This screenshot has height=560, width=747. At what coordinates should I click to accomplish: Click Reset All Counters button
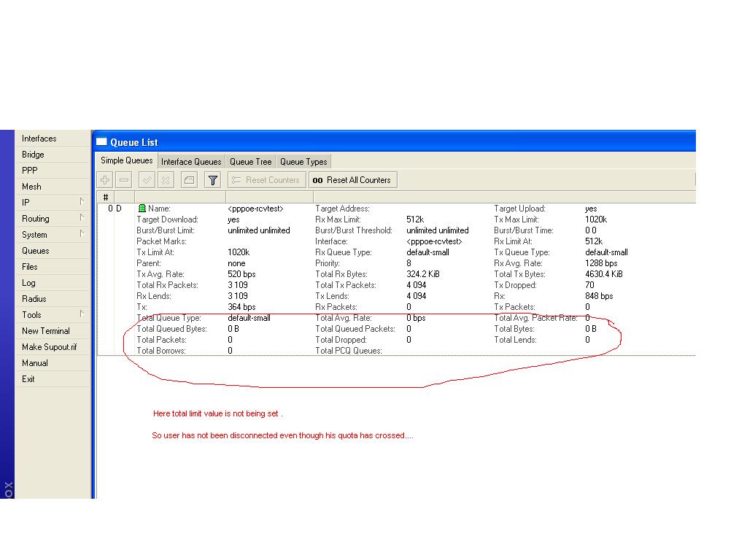[x=352, y=180]
